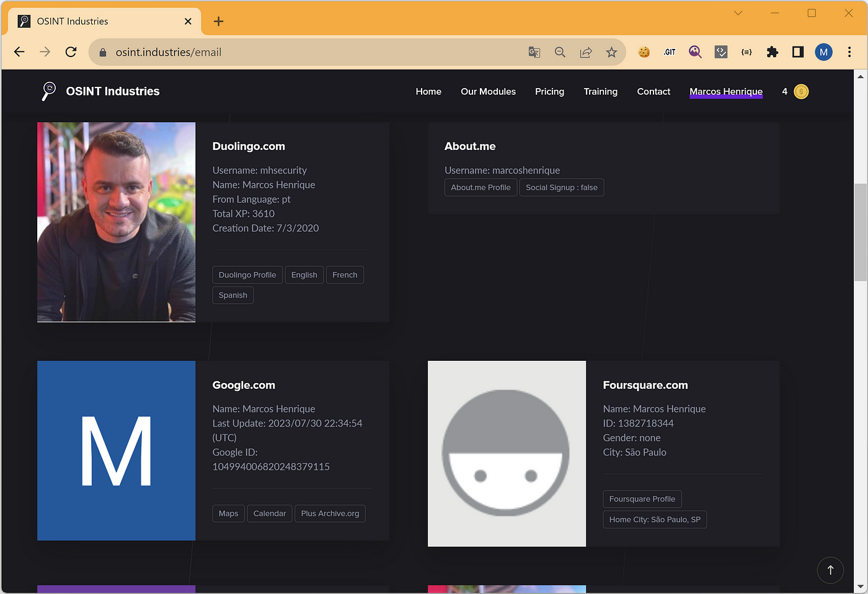
Task: Open the purple magnifier extension icon
Action: 695,52
